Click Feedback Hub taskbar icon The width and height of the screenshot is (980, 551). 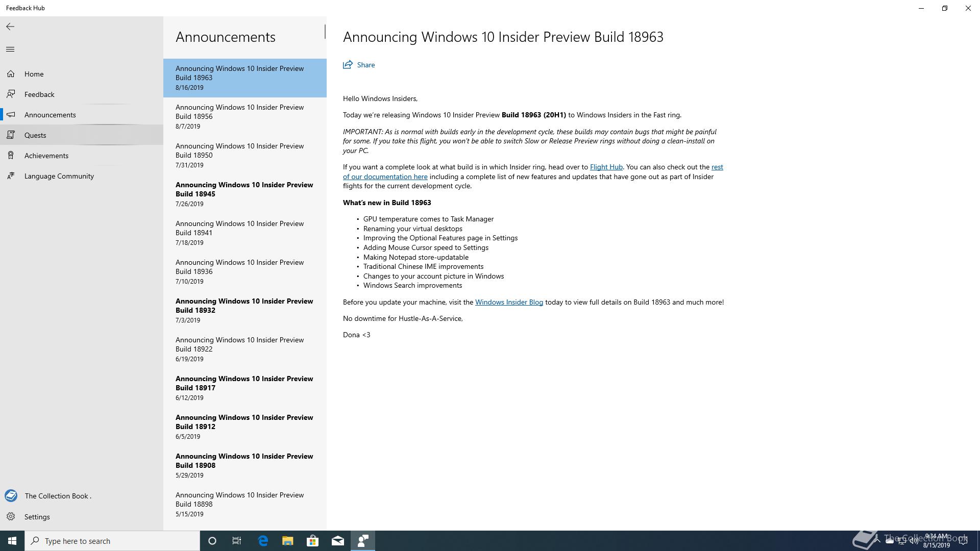click(x=363, y=541)
